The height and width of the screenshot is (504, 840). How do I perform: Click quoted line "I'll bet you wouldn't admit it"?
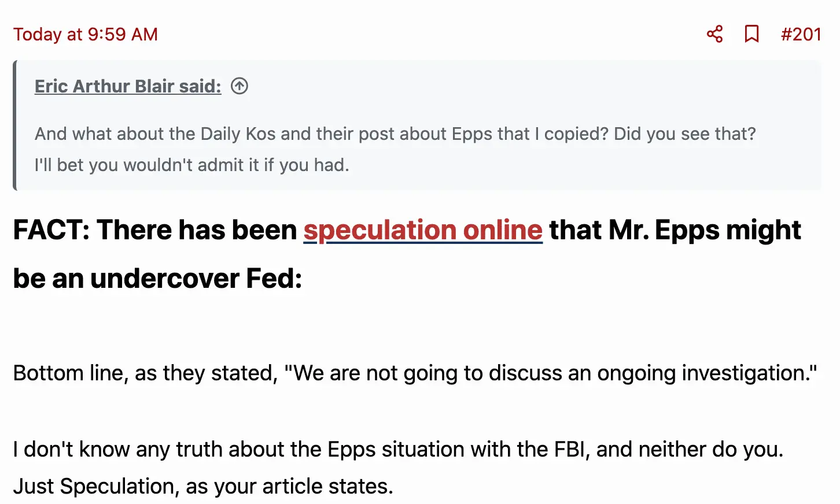point(191,165)
